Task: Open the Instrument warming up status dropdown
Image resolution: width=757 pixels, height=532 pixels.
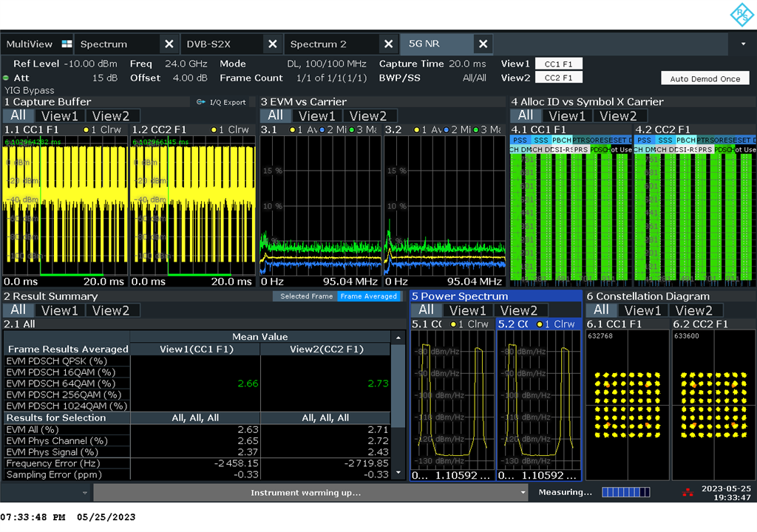Action: 523,493
